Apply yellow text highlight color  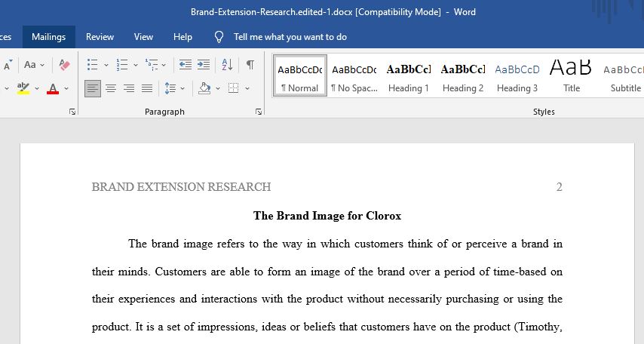[x=23, y=88]
